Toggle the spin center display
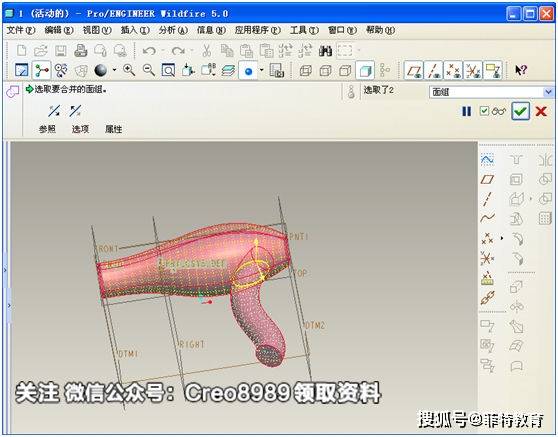 41,70
